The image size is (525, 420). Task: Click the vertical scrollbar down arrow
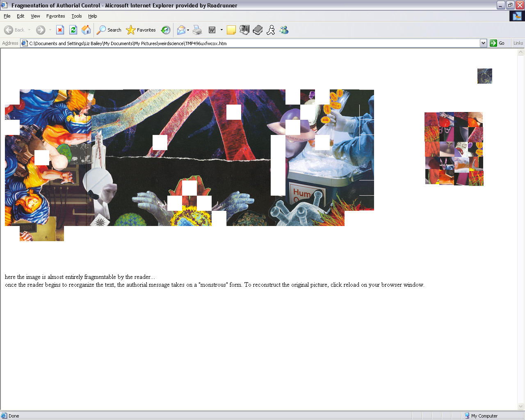pos(521,406)
